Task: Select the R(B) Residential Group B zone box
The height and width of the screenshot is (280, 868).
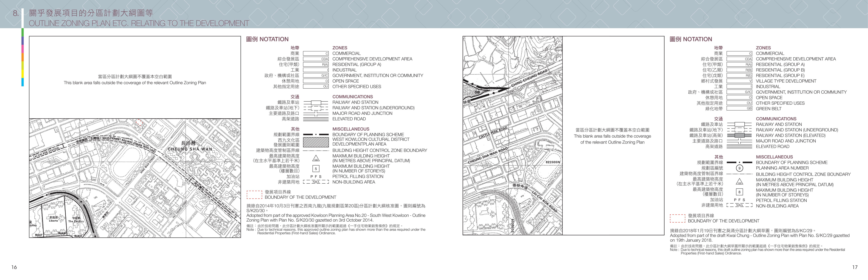Action: click(x=739, y=70)
